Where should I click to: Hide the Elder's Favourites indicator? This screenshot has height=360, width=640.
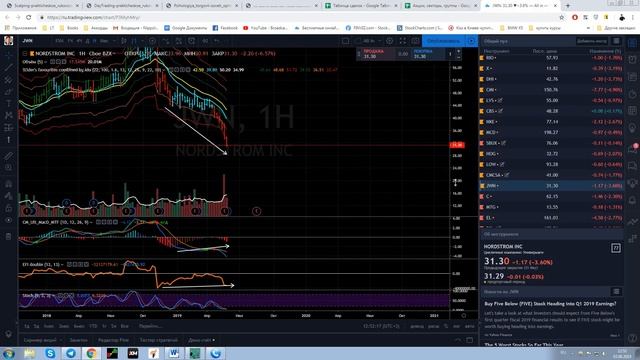(171, 70)
